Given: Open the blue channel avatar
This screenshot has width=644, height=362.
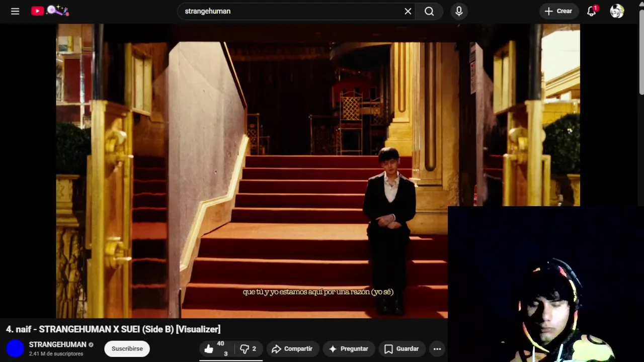Looking at the screenshot, I should coord(15,348).
